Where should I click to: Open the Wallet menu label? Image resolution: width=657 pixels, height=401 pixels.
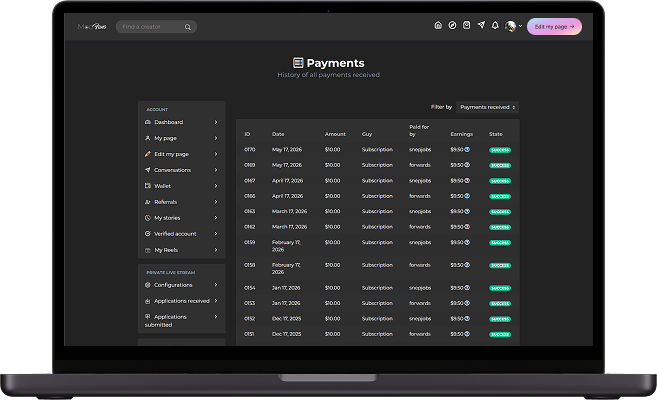(x=162, y=186)
